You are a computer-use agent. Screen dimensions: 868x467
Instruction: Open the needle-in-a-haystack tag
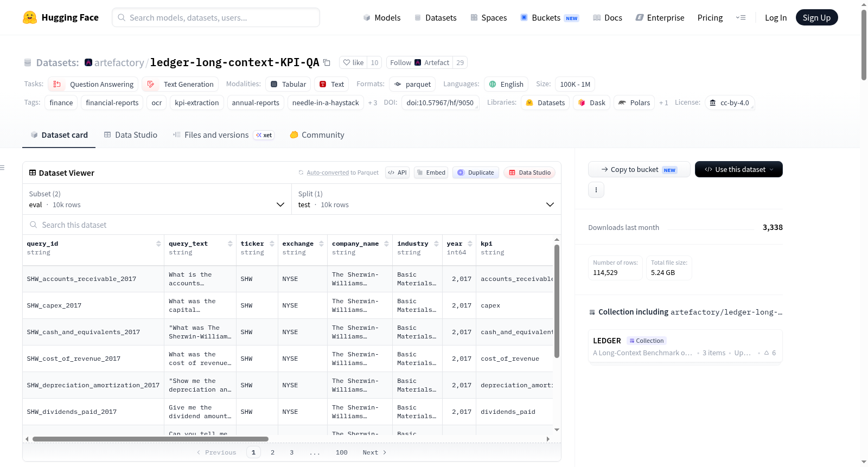point(325,103)
